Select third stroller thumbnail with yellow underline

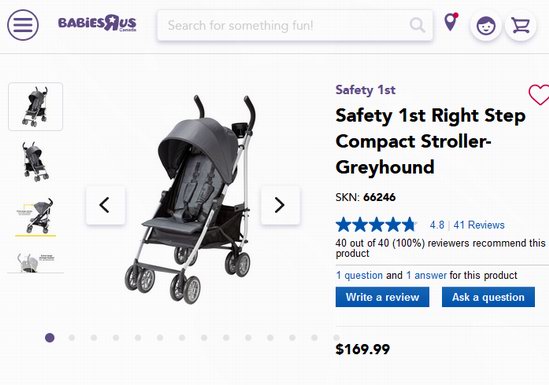click(x=36, y=217)
